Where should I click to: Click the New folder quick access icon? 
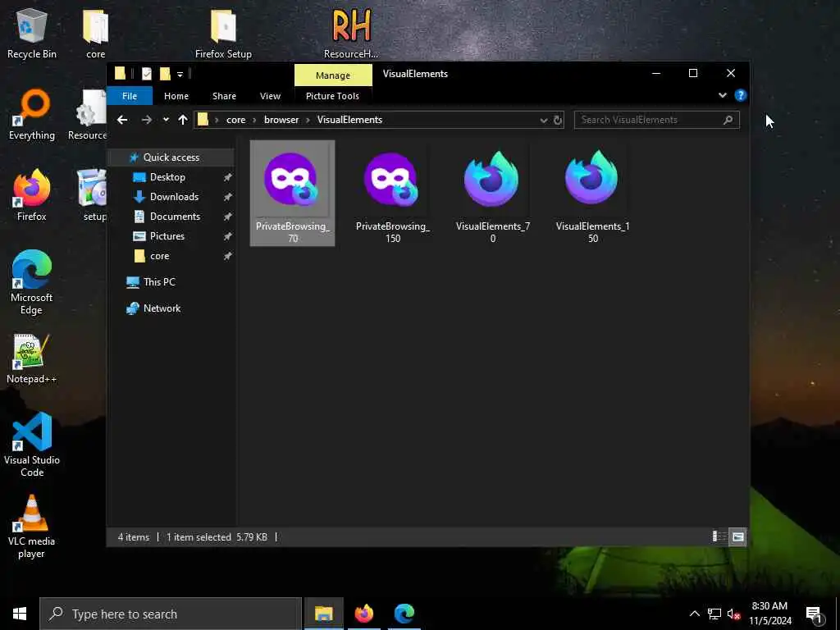click(165, 74)
